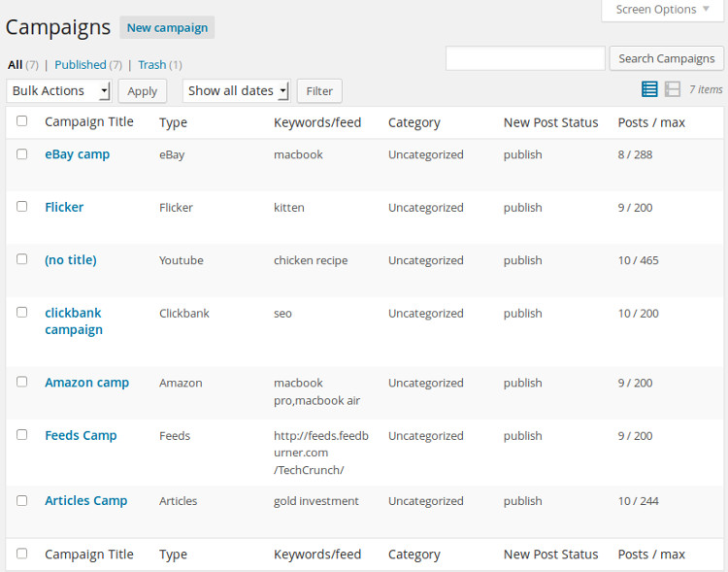Click the Campaign Title header at top
This screenshot has width=728, height=572.
[89, 122]
